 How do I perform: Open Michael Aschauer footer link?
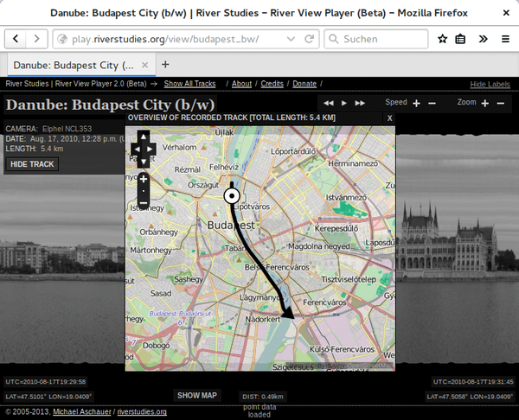point(82,411)
